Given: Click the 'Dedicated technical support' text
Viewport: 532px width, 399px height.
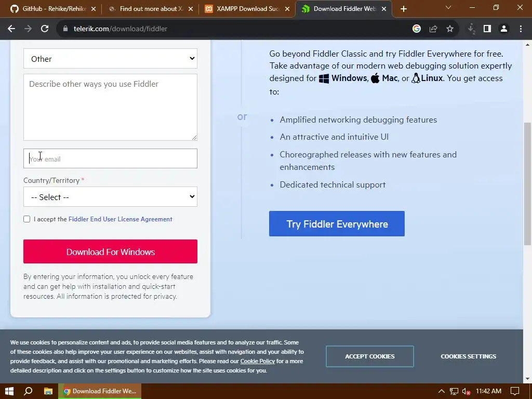Looking at the screenshot, I should click(x=332, y=184).
